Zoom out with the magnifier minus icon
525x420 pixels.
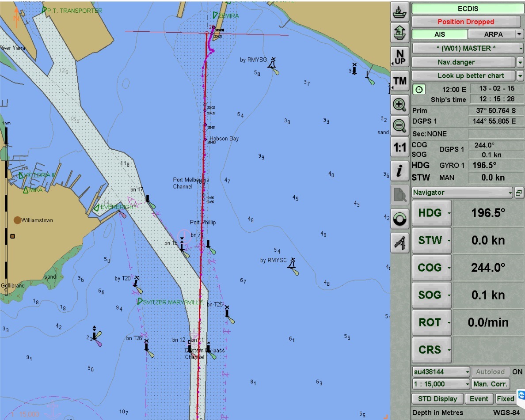400,125
